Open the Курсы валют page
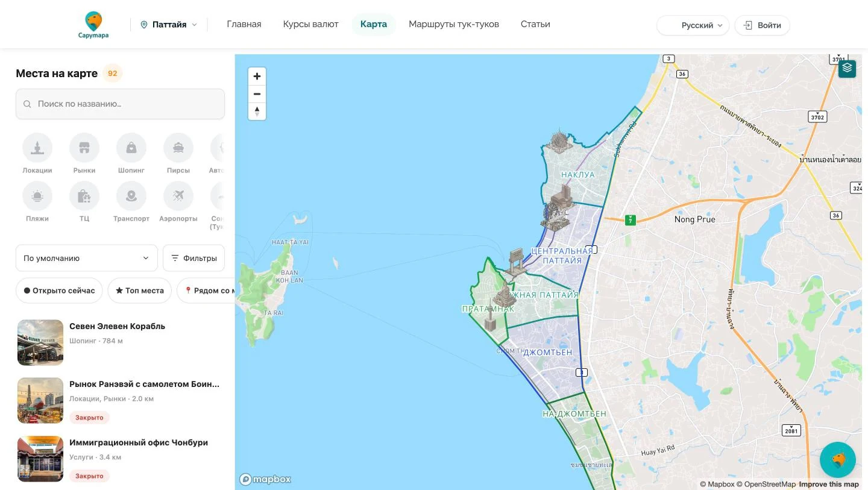 (x=311, y=24)
